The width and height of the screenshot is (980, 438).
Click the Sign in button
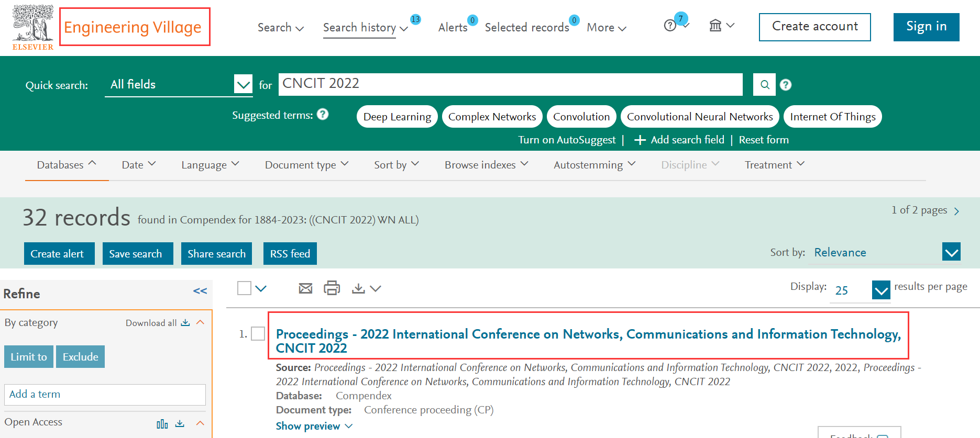pos(926,27)
